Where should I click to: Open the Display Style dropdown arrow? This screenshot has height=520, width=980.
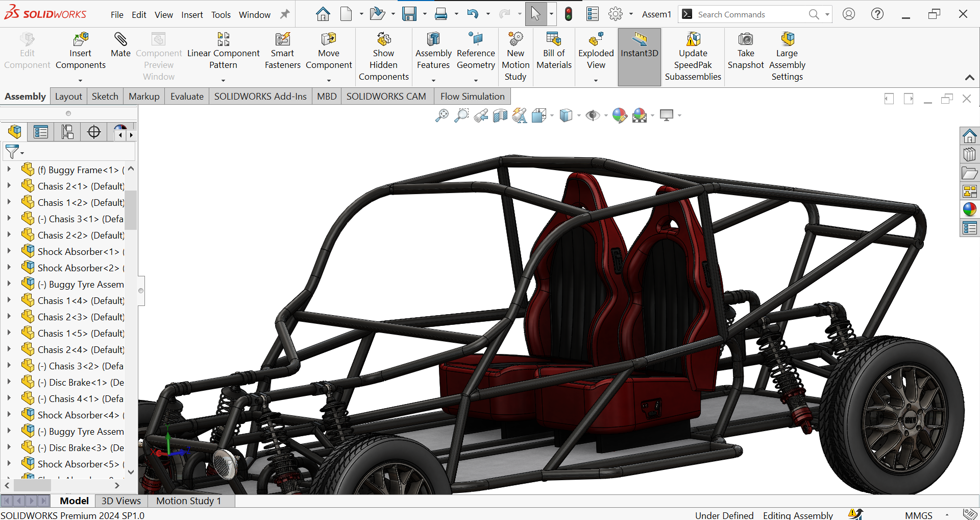click(x=579, y=116)
